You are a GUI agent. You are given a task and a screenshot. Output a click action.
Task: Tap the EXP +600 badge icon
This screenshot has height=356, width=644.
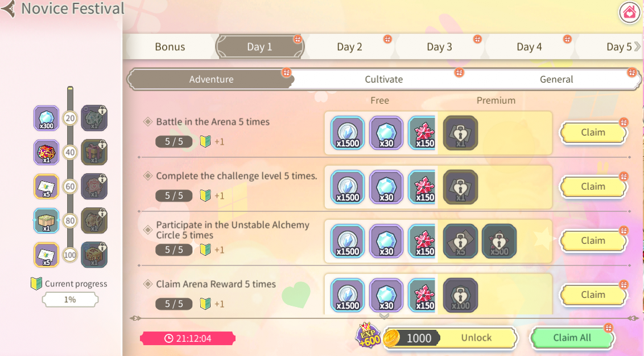(368, 335)
